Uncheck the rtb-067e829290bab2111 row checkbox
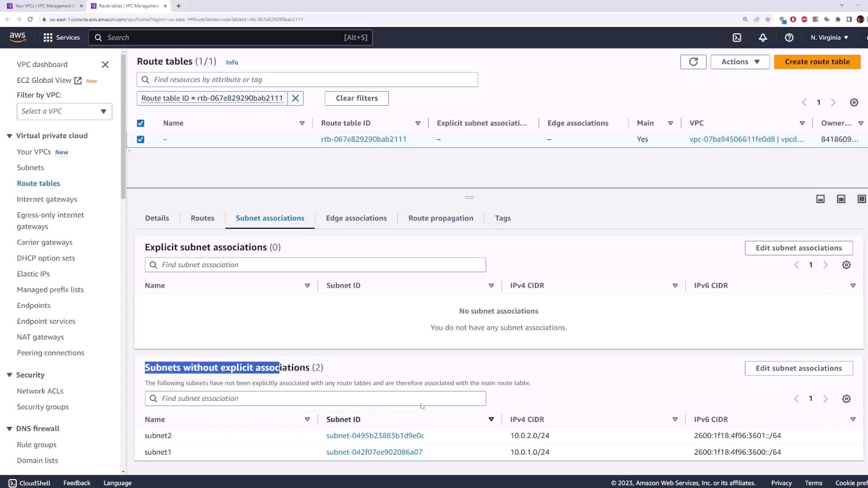Viewport: 868px width, 488px height. [141, 140]
